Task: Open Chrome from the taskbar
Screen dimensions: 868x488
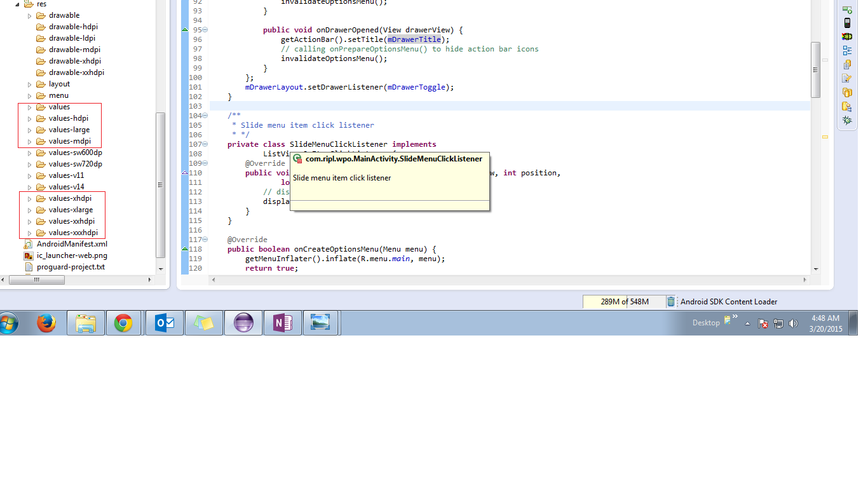Action: point(123,323)
